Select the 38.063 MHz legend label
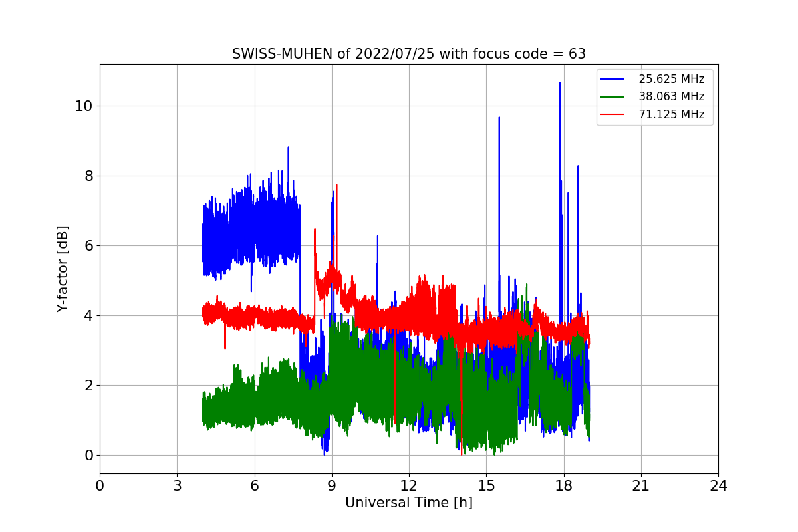 (671, 96)
